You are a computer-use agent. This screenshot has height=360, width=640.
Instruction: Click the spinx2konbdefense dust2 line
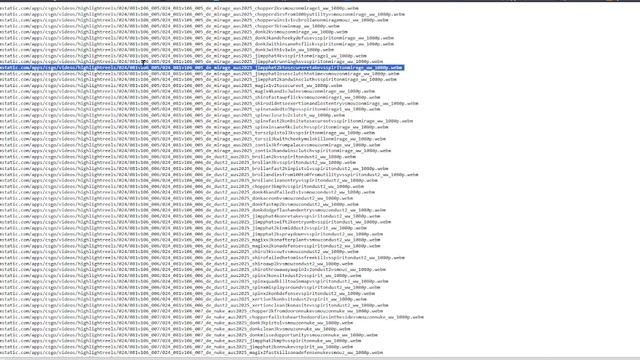coord(187,293)
